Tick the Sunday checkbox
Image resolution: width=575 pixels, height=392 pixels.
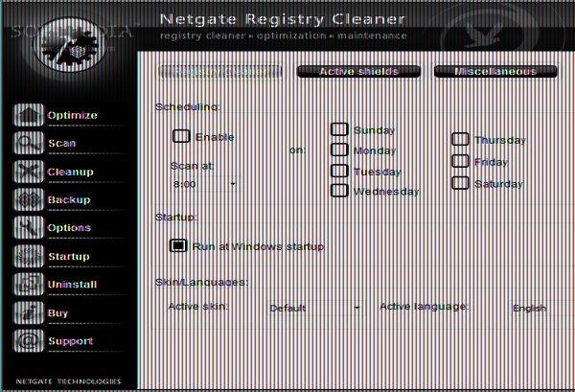pyautogui.click(x=339, y=129)
